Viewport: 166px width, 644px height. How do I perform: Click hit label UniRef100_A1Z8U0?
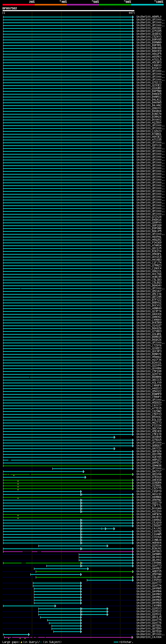tap(149, 123)
